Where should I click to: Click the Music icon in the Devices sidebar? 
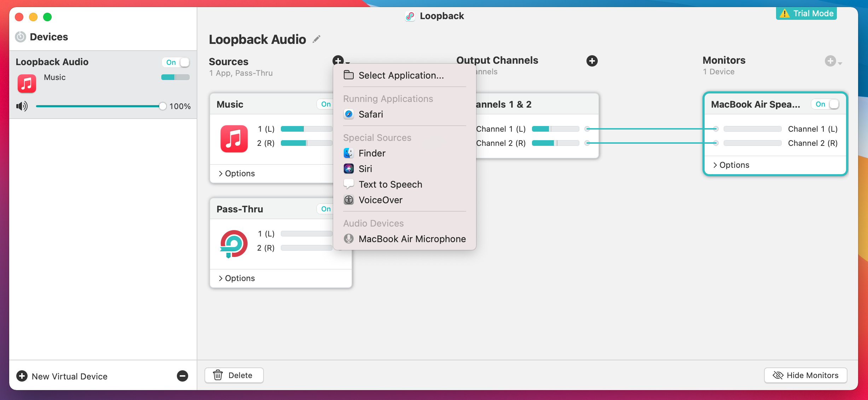27,84
